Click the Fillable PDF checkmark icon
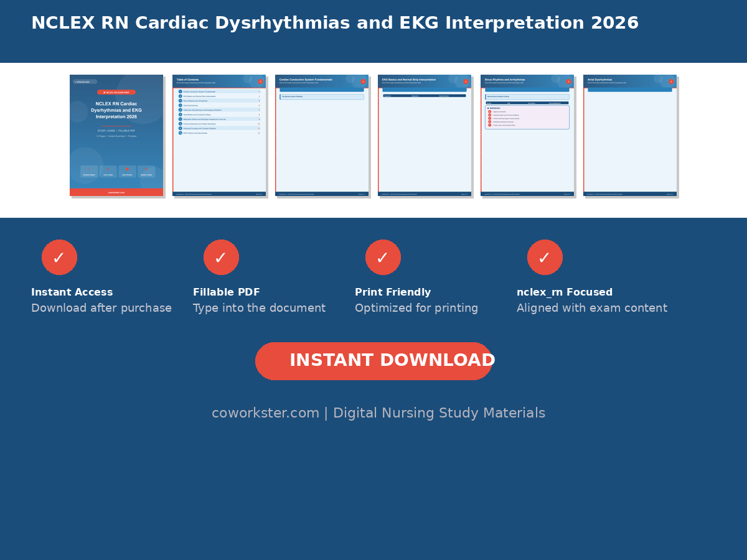Image resolution: width=747 pixels, height=560 pixels. click(x=221, y=257)
